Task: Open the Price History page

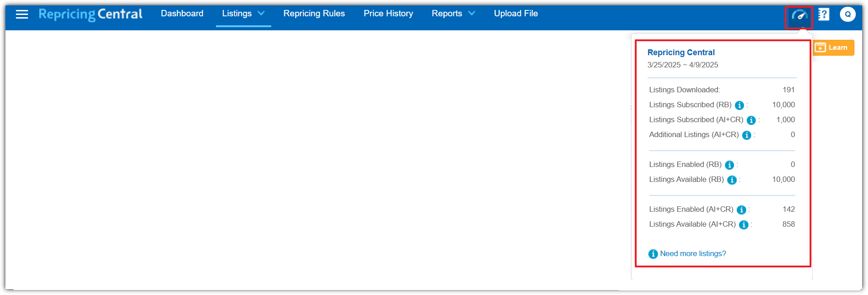Action: (388, 14)
